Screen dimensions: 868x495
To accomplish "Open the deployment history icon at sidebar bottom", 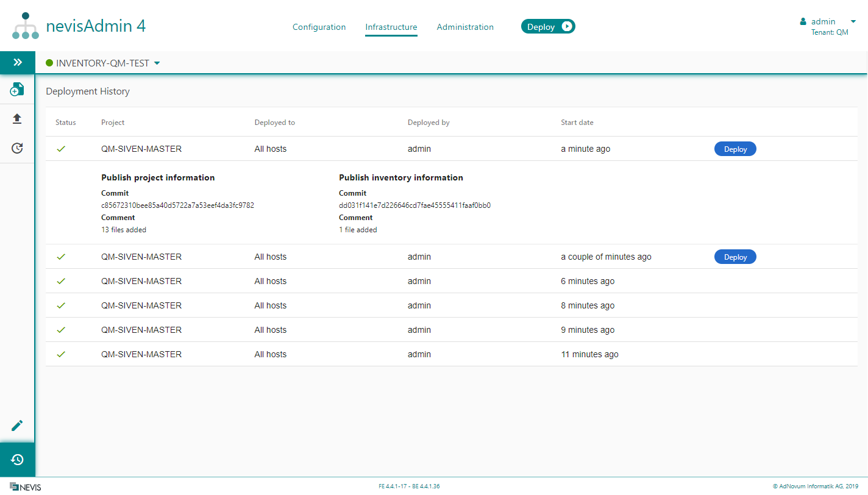I will pyautogui.click(x=18, y=460).
